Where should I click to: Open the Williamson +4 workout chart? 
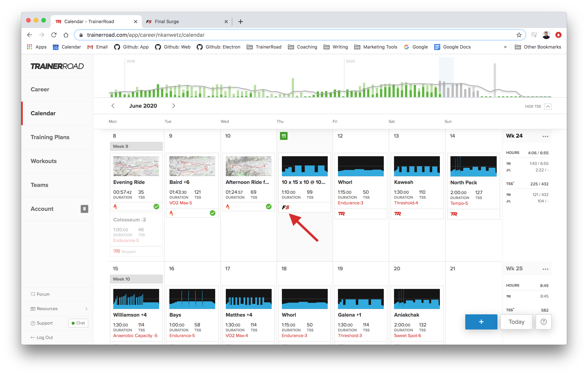click(x=136, y=299)
